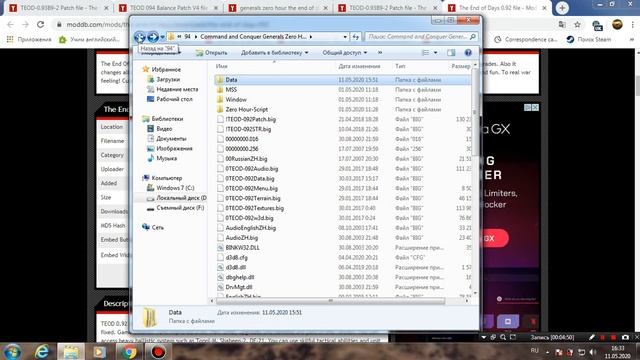Image resolution: width=640 pixels, height=360 pixels.
Task: Toggle the preview pane icon
Action: point(451,53)
